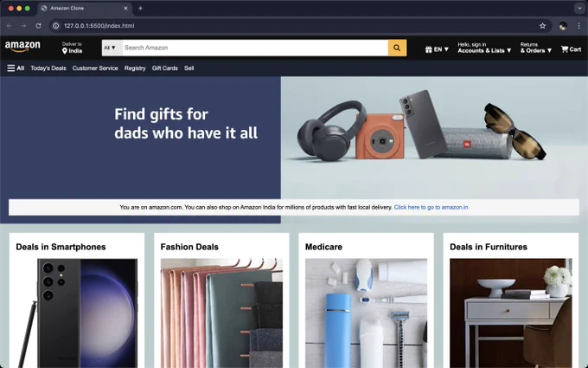Click the orange search magnifier button
Viewport: 588px width, 368px height.
tap(397, 48)
